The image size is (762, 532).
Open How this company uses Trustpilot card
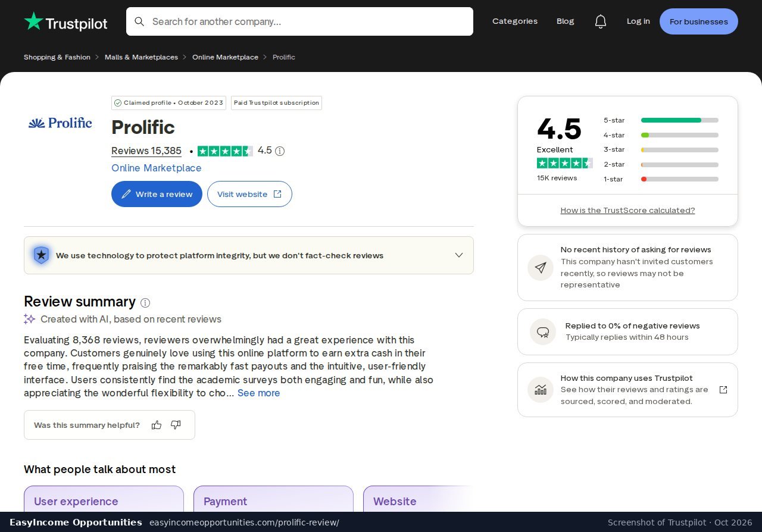point(627,390)
